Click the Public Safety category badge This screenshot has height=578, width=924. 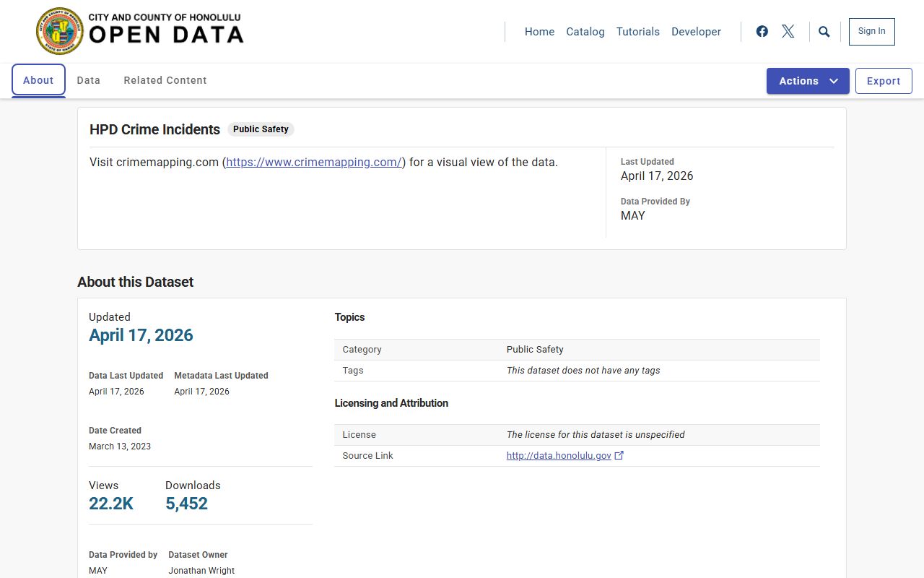click(261, 129)
